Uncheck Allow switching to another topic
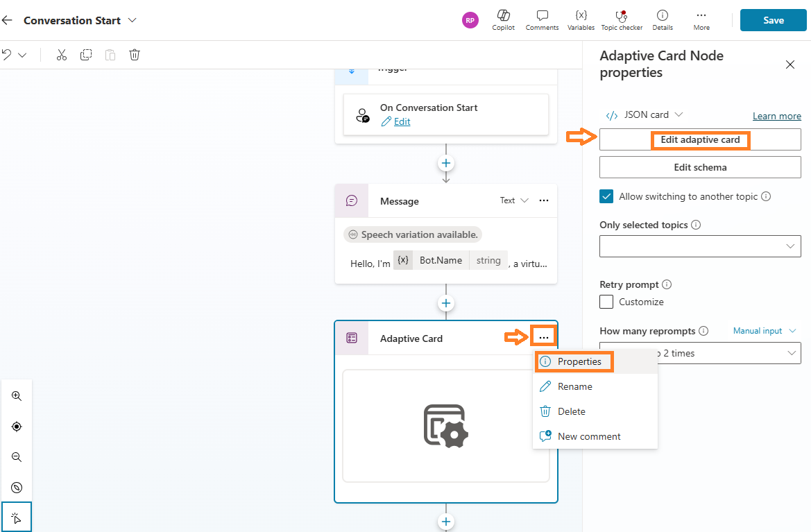This screenshot has height=532, width=811. click(606, 196)
